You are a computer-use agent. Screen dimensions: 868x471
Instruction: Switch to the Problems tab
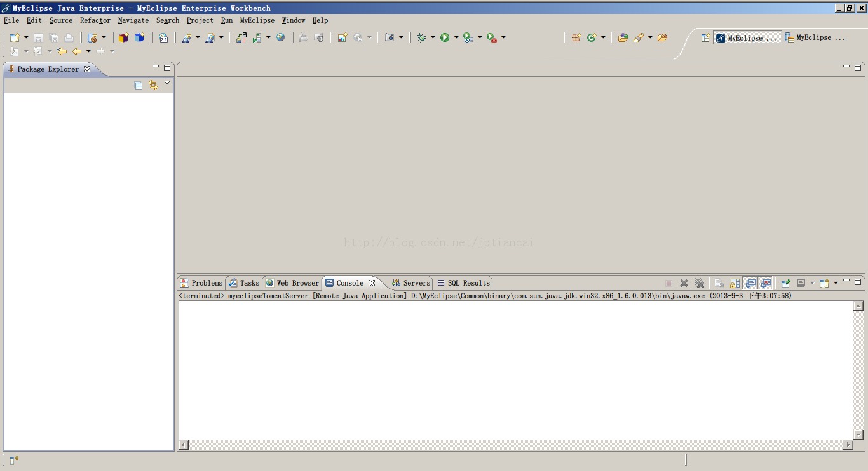point(201,283)
